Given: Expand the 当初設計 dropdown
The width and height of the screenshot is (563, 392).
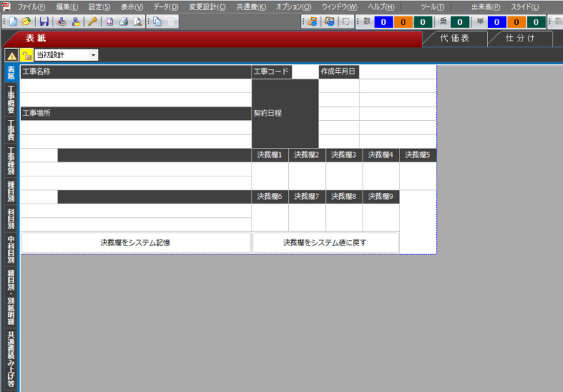Looking at the screenshot, I should tap(93, 55).
